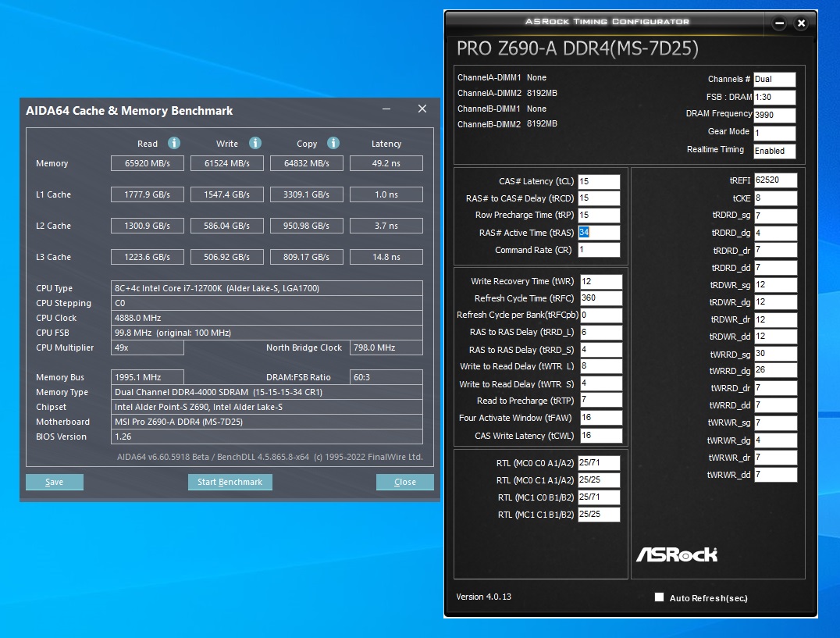The width and height of the screenshot is (840, 638).
Task: Click the Read to Precharge (tRTP) field
Action: (x=601, y=400)
